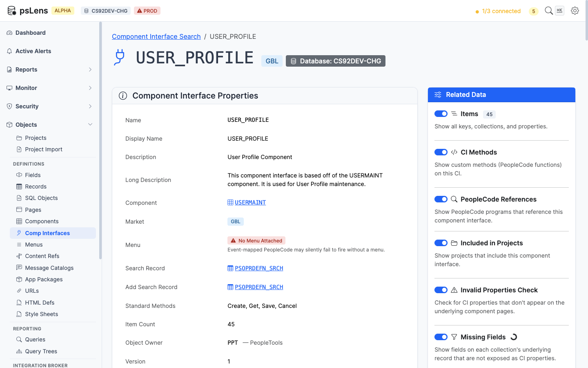Click the 1/3 connected status
The height and width of the screenshot is (368, 588).
[498, 11]
